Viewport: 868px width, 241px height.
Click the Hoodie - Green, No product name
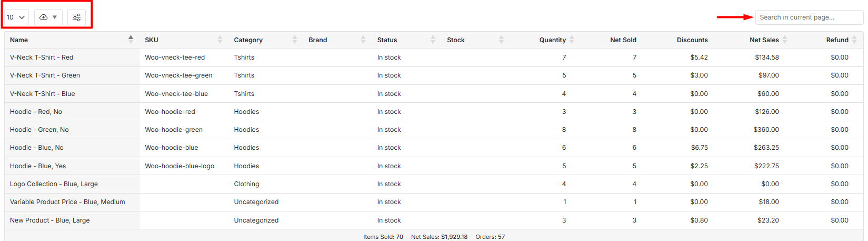pyautogui.click(x=39, y=130)
